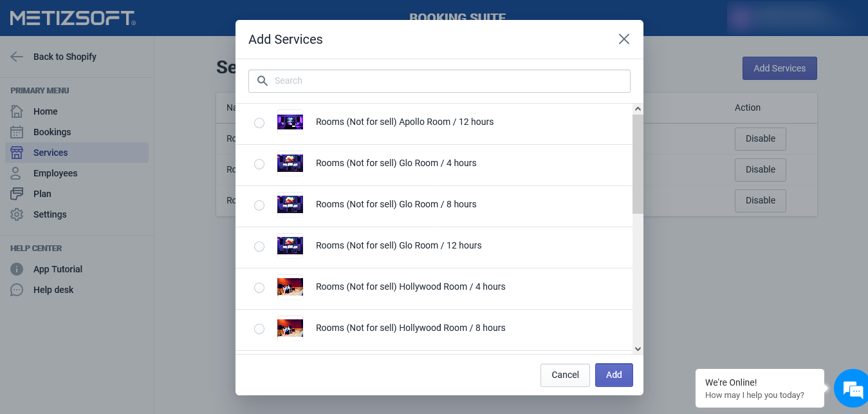Select Hollywood Room / 8 hours radio button
Viewport: 868px width, 414px height.
[259, 329]
